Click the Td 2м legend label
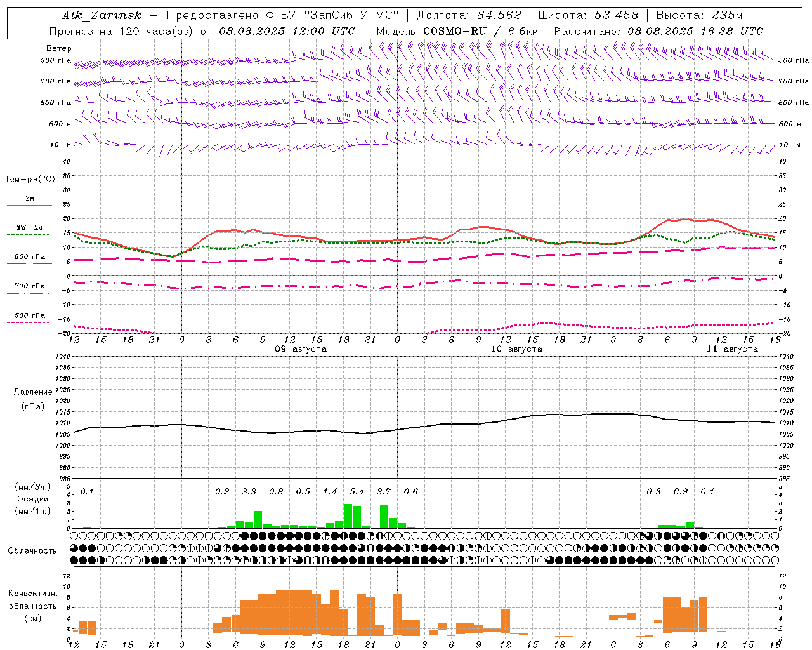The width and height of the screenshot is (812, 650). 30,227
